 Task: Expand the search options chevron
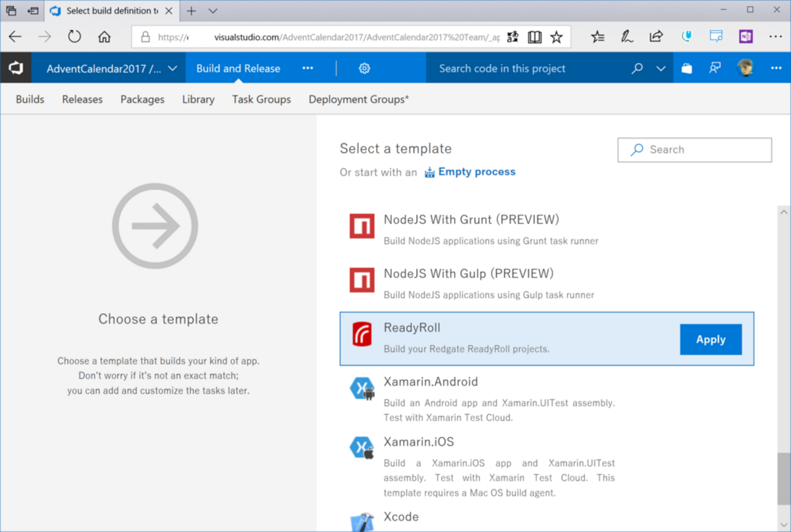pos(661,68)
